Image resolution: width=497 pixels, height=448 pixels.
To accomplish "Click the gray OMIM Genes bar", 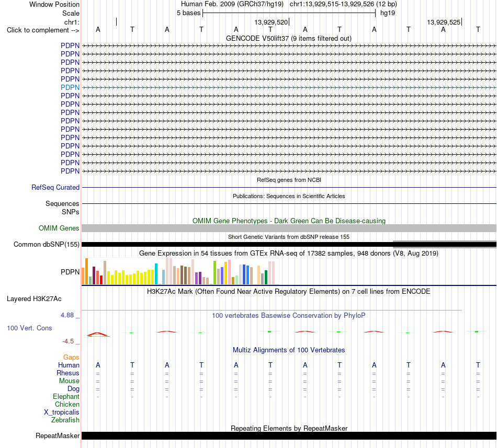I will [289, 228].
